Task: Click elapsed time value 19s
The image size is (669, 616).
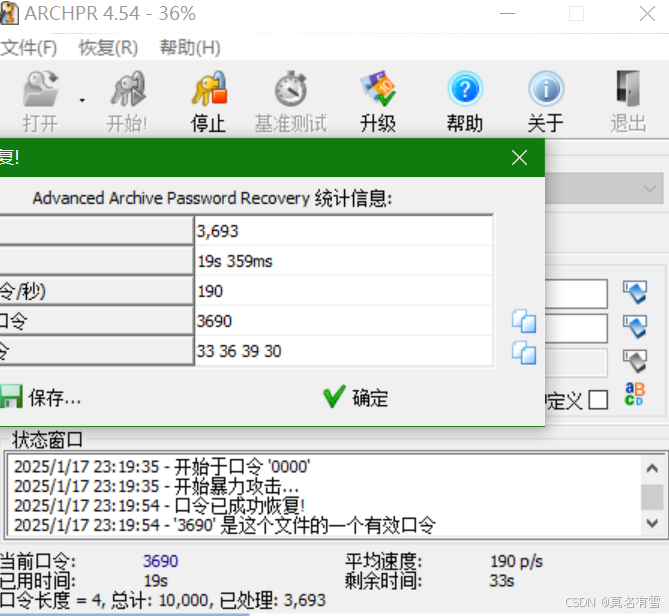Action: click(156, 581)
